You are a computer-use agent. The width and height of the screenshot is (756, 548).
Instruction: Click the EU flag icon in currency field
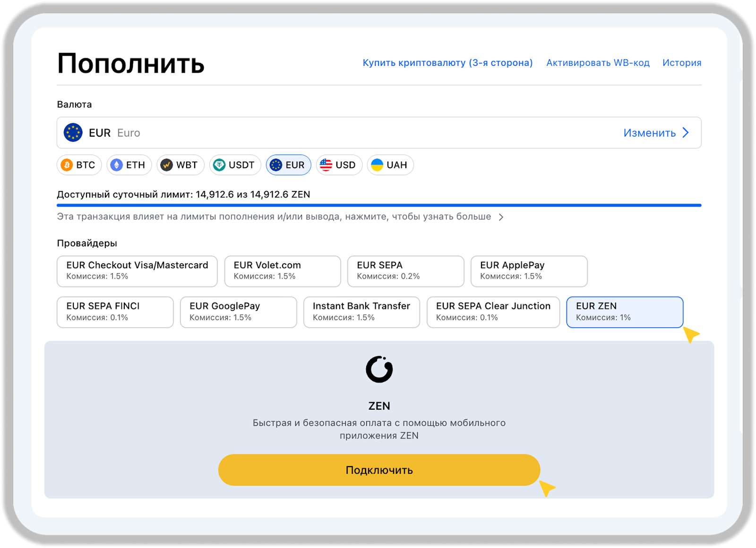tap(73, 133)
